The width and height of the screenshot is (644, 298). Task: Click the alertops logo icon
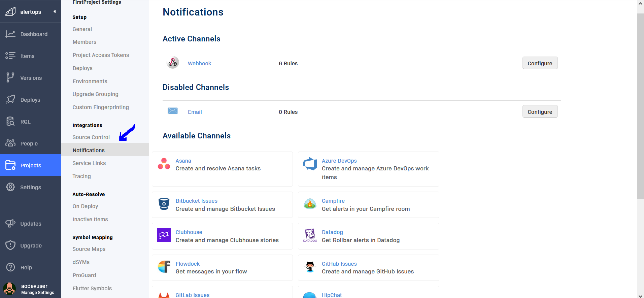pyautogui.click(x=10, y=12)
